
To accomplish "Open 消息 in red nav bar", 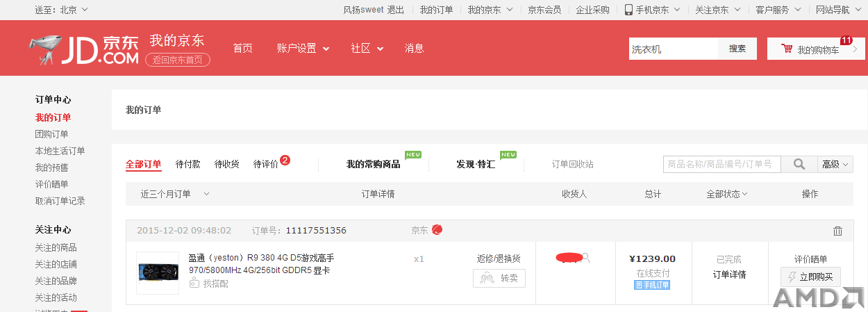I will 414,49.
